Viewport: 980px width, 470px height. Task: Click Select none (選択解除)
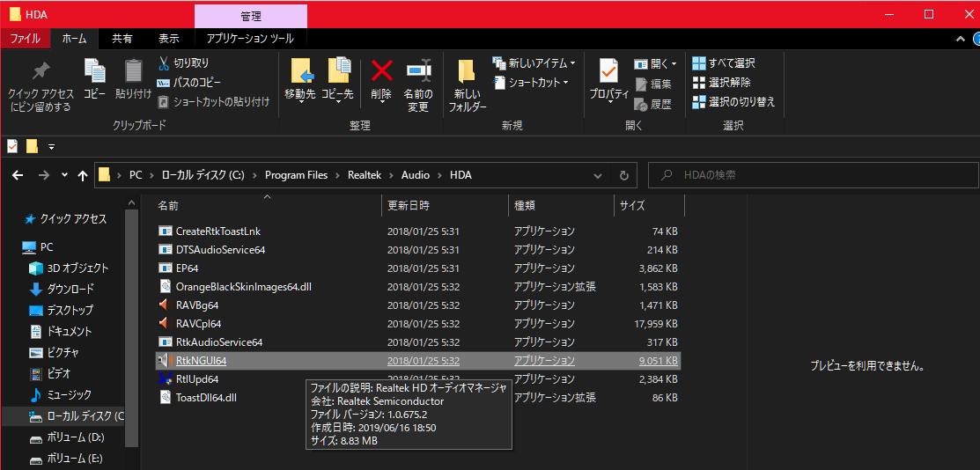721,83
